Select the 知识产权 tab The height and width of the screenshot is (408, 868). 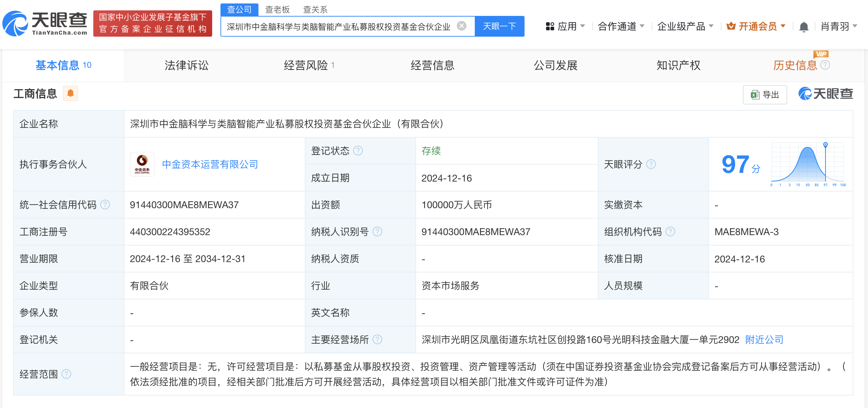point(678,65)
